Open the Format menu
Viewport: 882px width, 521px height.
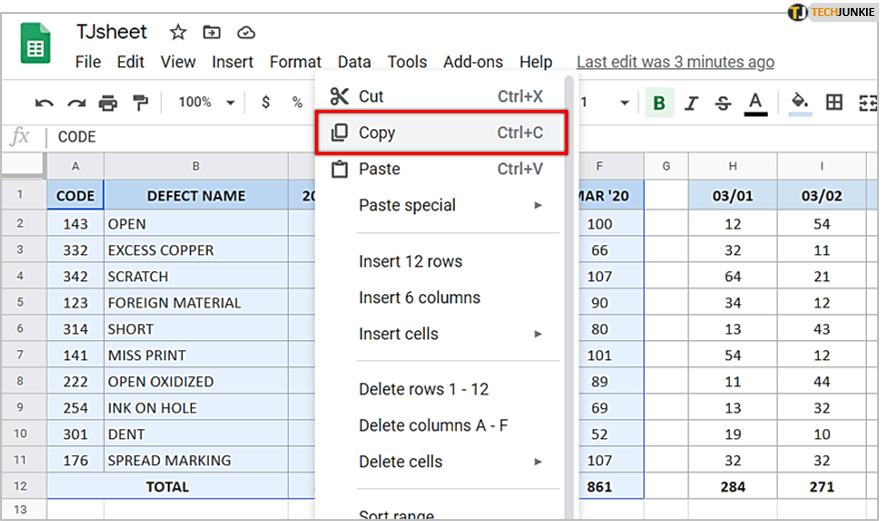pos(295,62)
